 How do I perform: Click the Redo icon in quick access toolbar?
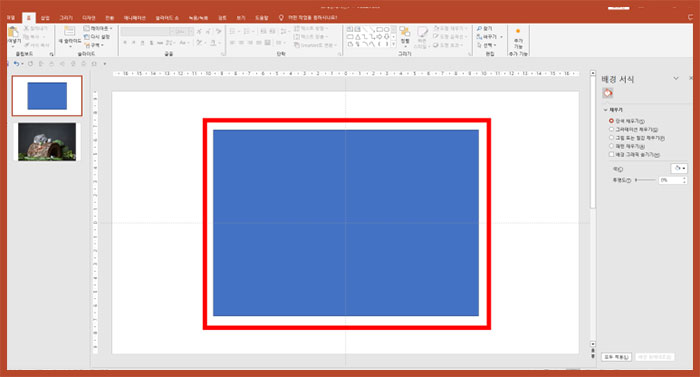pos(30,64)
